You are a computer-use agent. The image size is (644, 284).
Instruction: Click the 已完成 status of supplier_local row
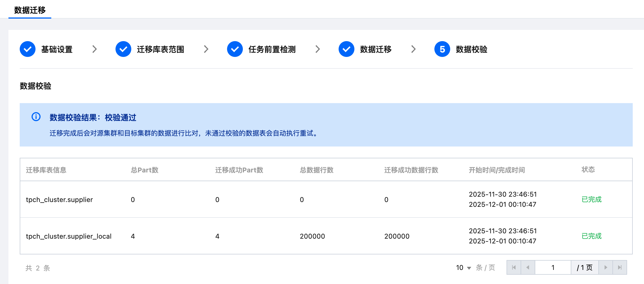592,236
